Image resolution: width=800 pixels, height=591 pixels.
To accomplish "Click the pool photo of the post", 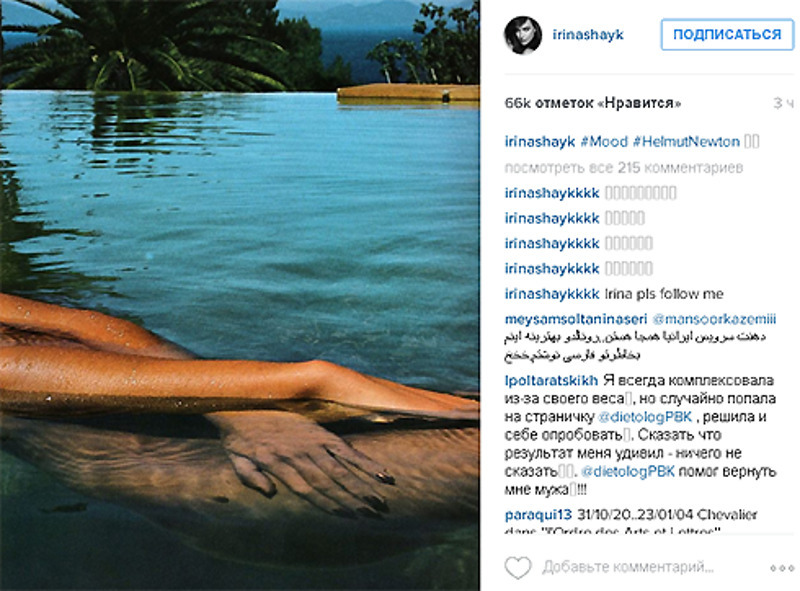I will coord(240,296).
